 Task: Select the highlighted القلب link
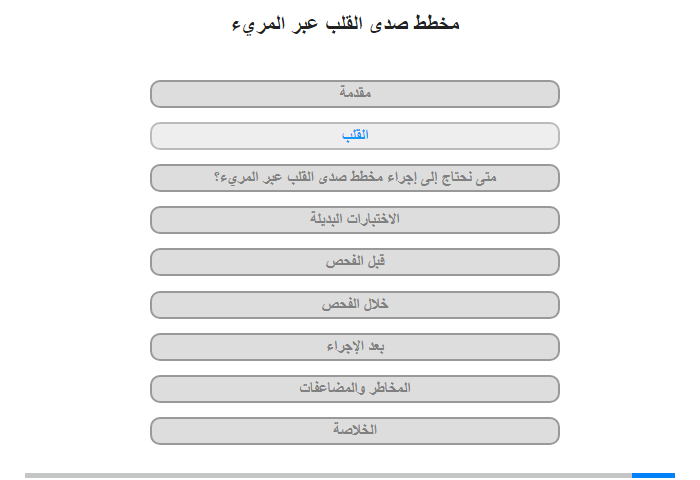click(x=354, y=136)
